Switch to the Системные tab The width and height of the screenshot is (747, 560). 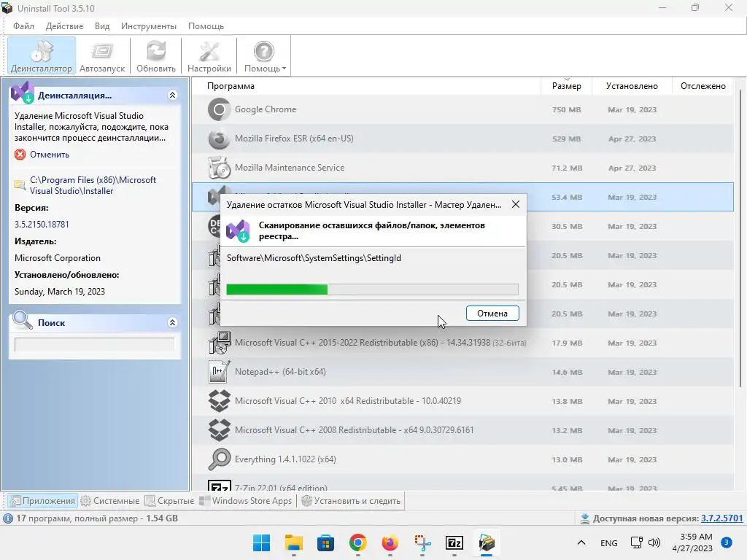tap(110, 501)
